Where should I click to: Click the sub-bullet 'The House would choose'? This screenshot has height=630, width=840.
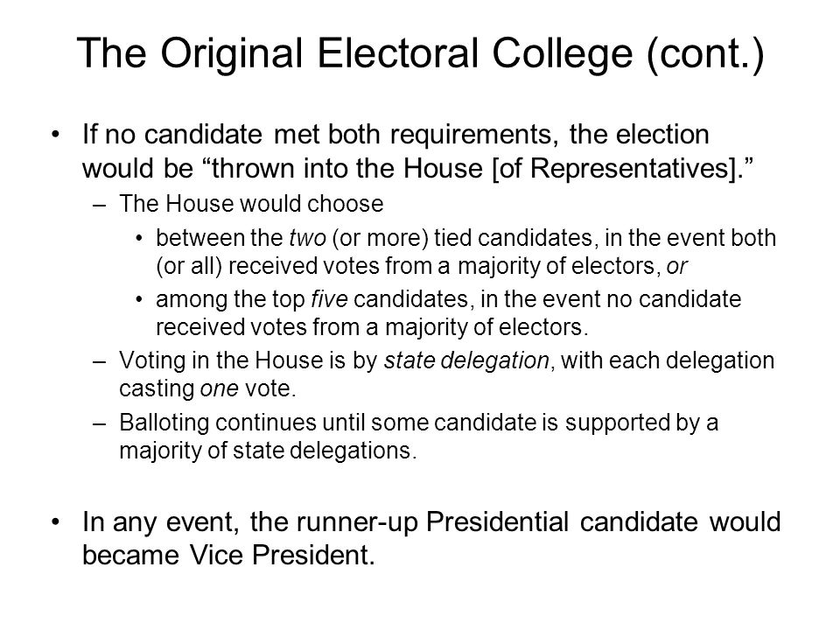pyautogui.click(x=251, y=204)
